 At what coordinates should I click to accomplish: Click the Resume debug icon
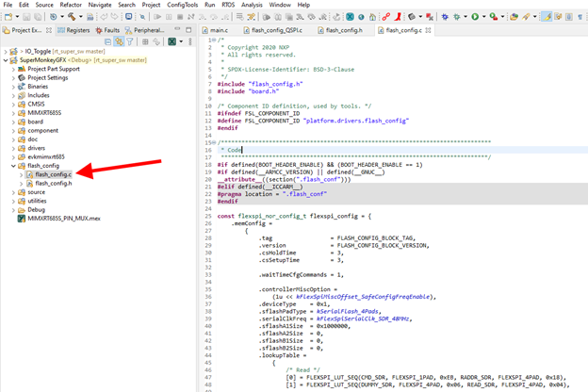[x=157, y=17]
